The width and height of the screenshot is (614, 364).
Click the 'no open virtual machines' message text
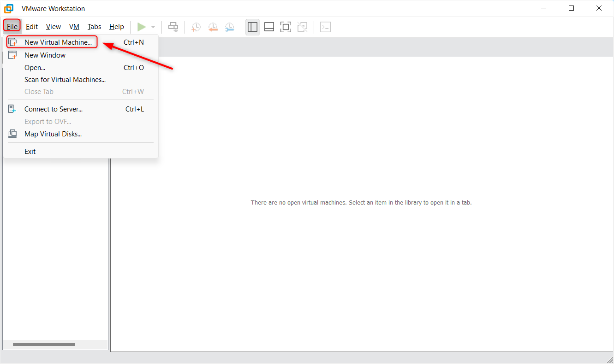[x=361, y=202]
